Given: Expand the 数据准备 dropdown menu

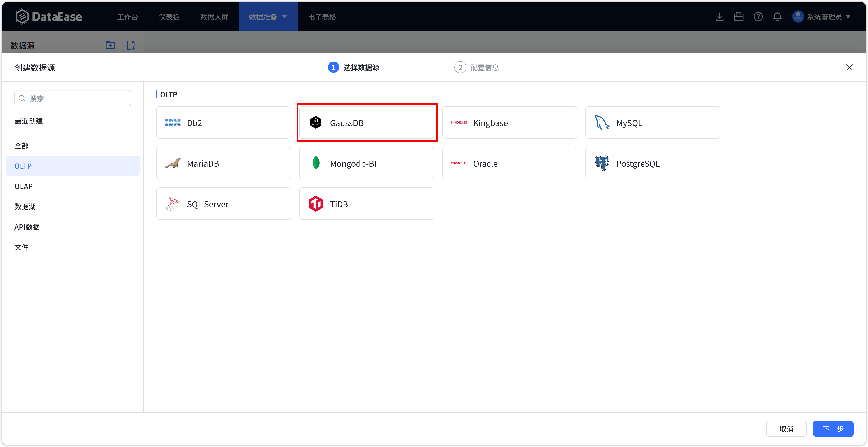Looking at the screenshot, I should point(268,16).
